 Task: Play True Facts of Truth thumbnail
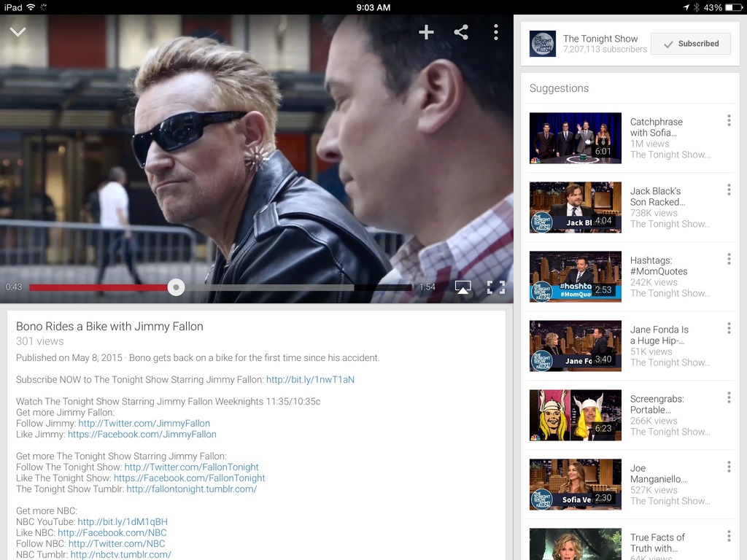576,544
